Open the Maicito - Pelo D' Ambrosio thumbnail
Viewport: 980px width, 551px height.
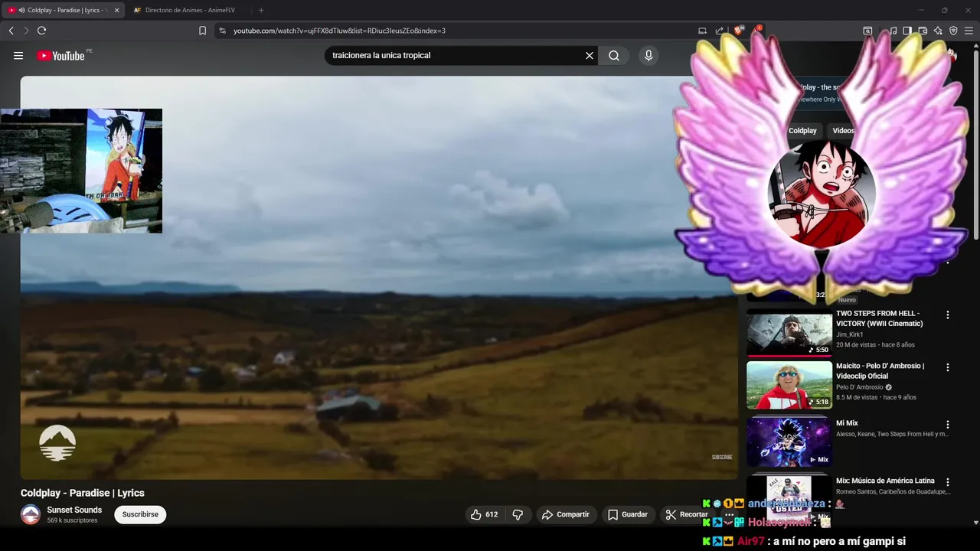coord(789,385)
